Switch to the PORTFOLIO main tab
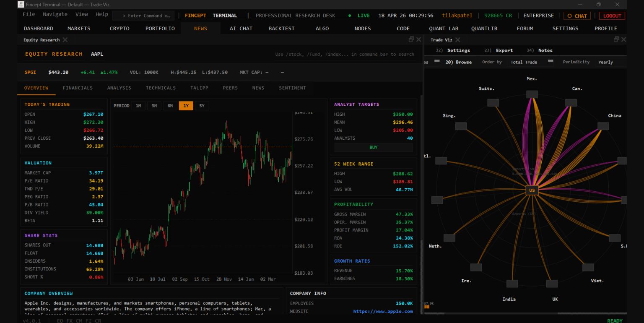Image resolution: width=644 pixels, height=323 pixels. click(x=160, y=29)
